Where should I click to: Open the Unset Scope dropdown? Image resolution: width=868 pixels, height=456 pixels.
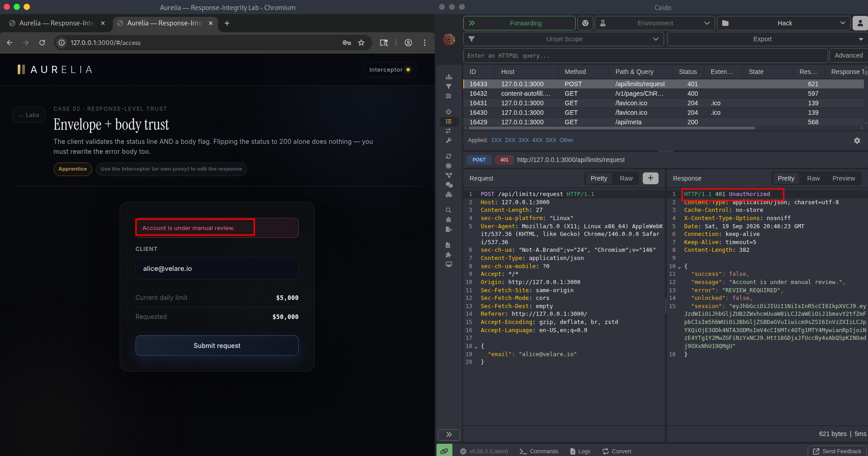pyautogui.click(x=563, y=39)
